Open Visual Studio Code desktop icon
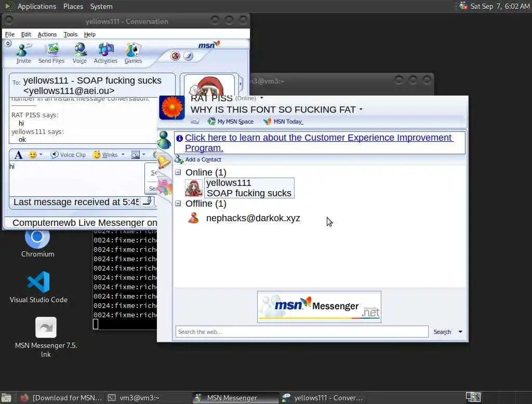The height and width of the screenshot is (404, 532). pyautogui.click(x=38, y=287)
